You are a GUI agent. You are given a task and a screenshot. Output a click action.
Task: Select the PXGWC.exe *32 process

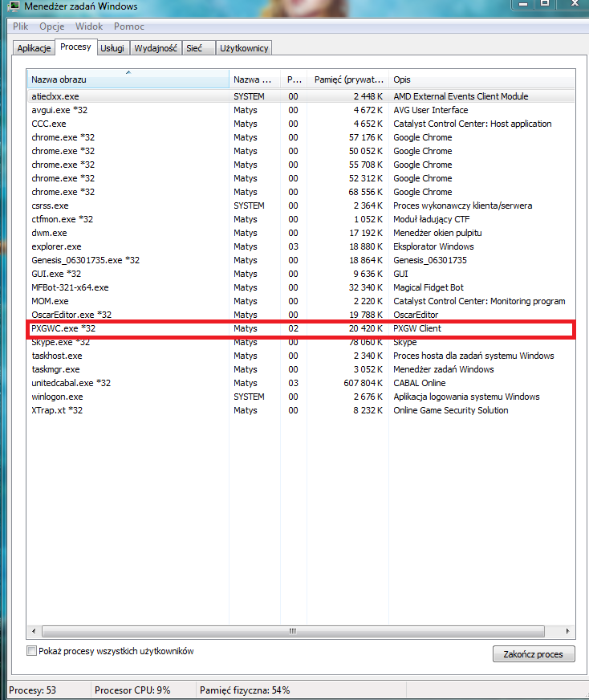301,328
